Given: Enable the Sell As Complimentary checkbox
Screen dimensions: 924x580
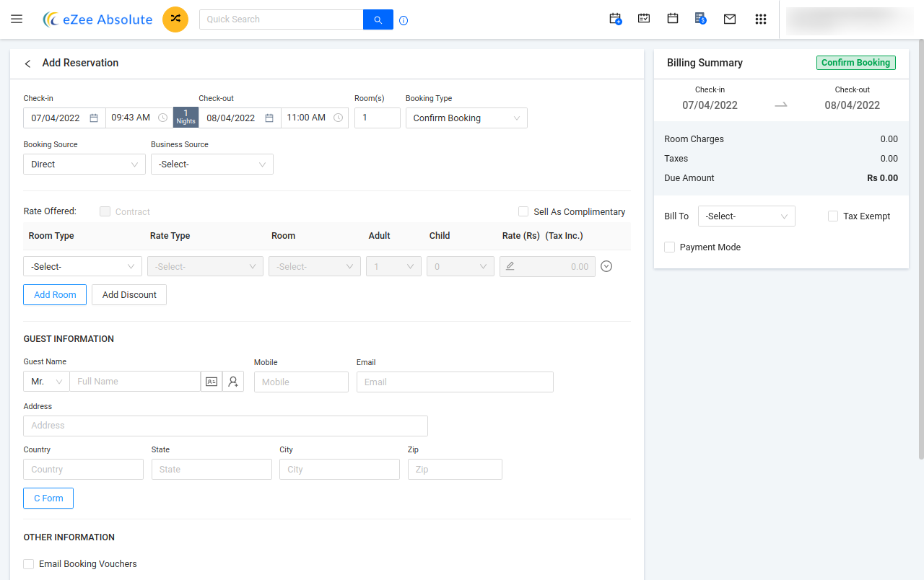Looking at the screenshot, I should pyautogui.click(x=523, y=211).
